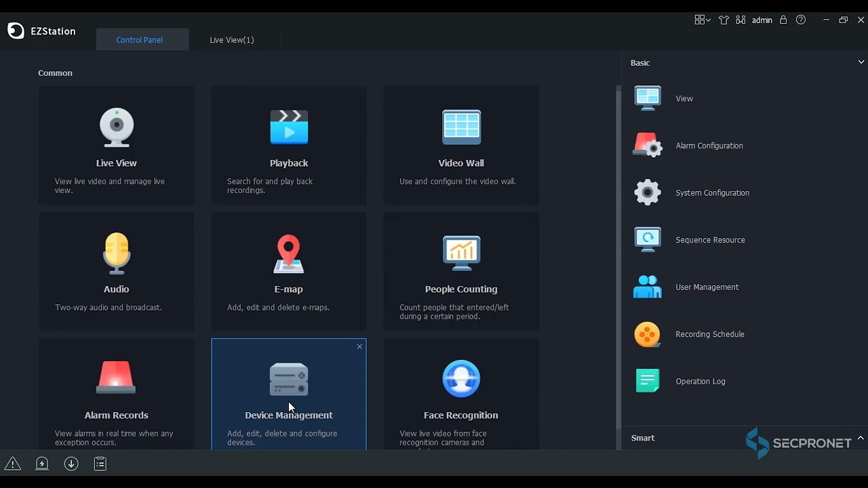Screen dimensions: 868x488
Task: Open the People Counting chart icon
Action: pos(461,253)
